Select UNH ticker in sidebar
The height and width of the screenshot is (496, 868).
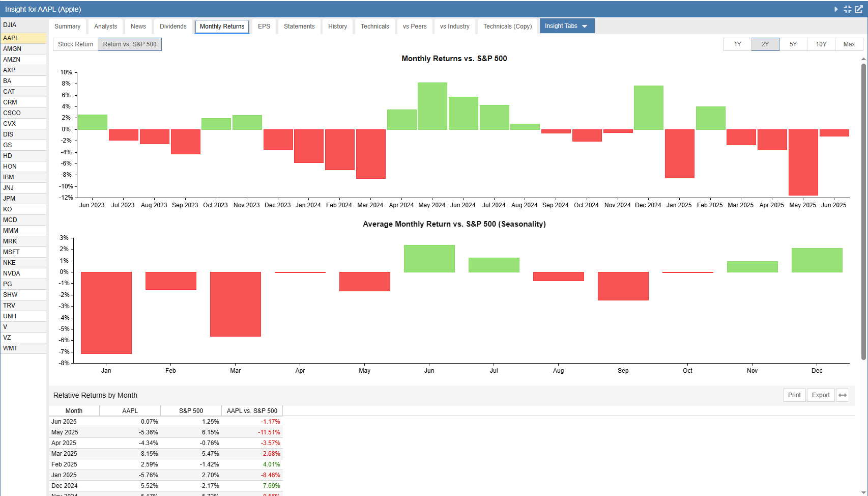(23, 316)
